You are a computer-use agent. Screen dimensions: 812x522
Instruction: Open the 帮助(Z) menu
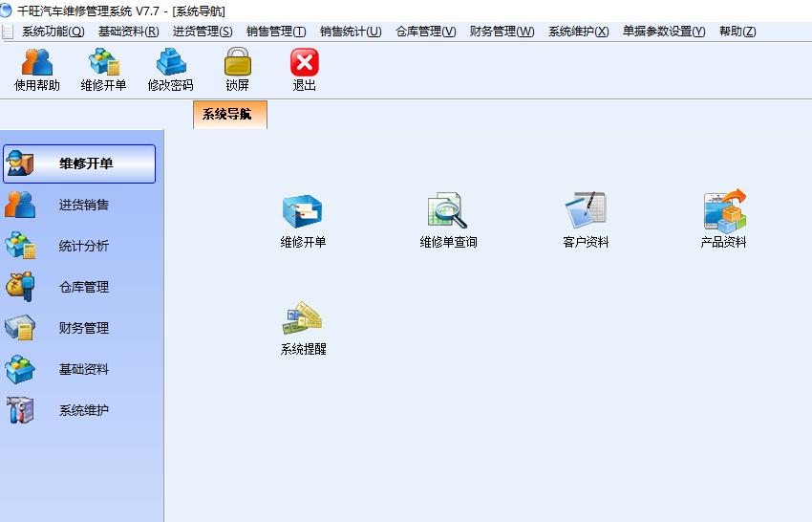pyautogui.click(x=737, y=32)
